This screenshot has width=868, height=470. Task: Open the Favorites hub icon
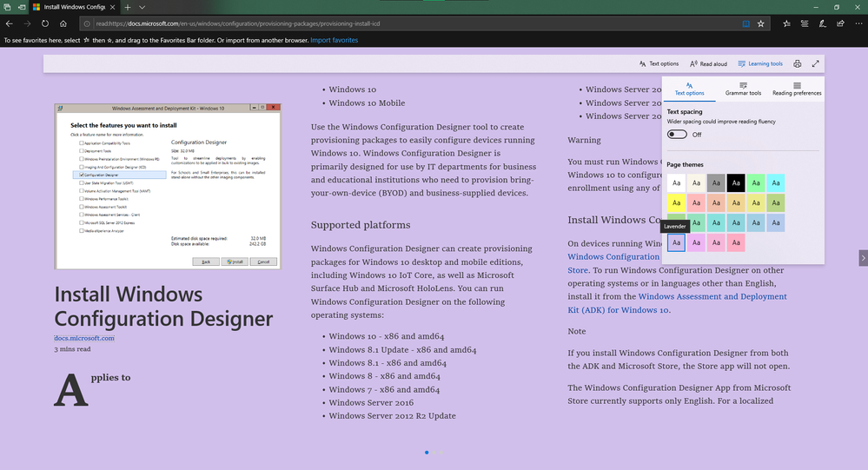pos(786,23)
